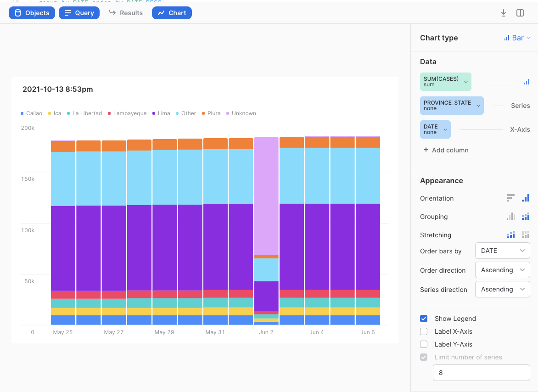Enable the Label Y-Axis checkbox
This screenshot has height=392, width=538.
424,344
